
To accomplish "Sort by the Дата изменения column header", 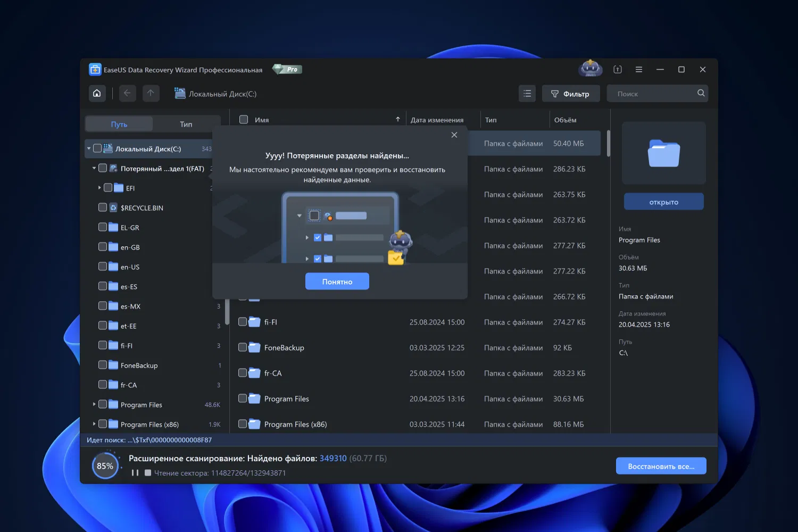I will tap(437, 120).
